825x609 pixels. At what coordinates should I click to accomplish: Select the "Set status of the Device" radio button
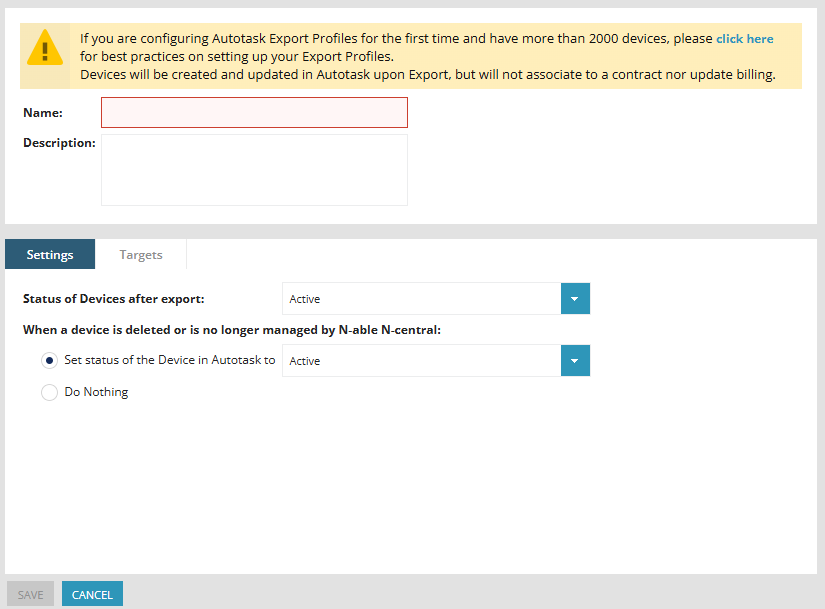coord(50,361)
